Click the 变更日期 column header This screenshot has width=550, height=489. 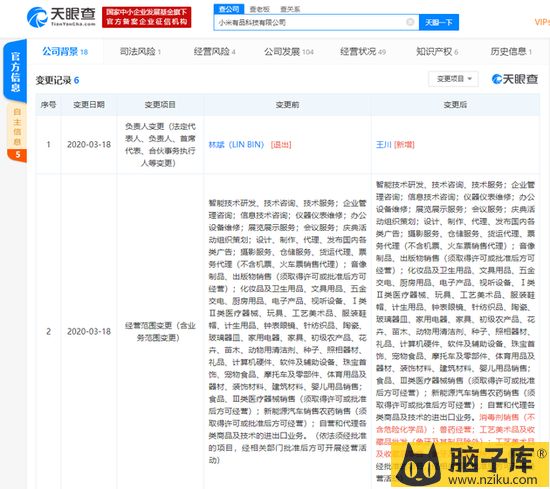tap(89, 105)
